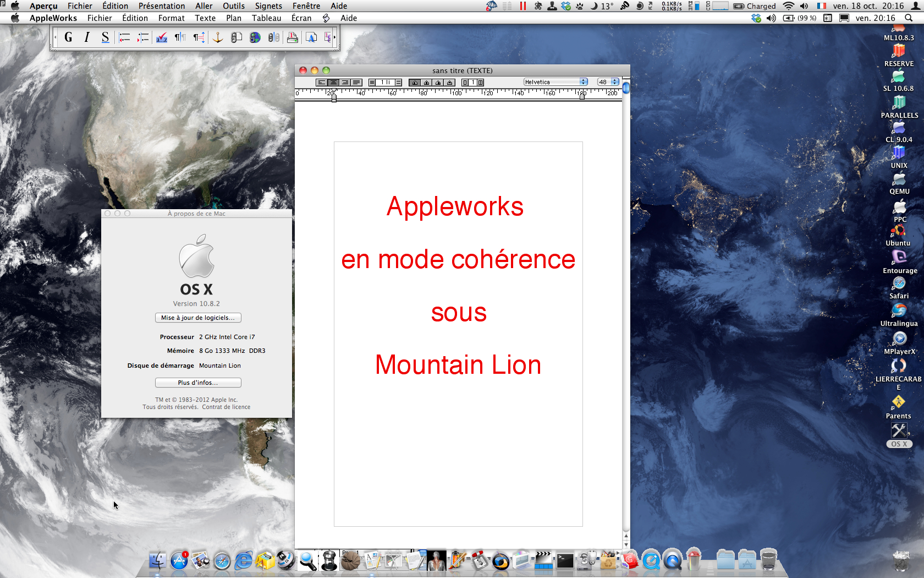Open Finder from the Dock
This screenshot has width=924, height=578.
click(x=158, y=561)
